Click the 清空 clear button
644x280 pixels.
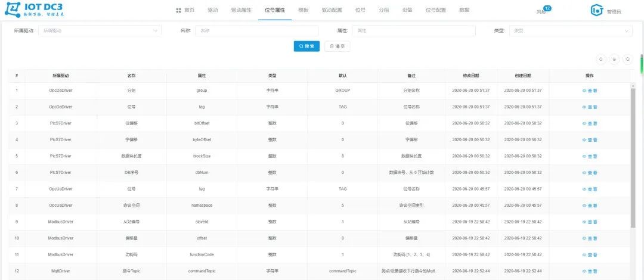(x=337, y=46)
